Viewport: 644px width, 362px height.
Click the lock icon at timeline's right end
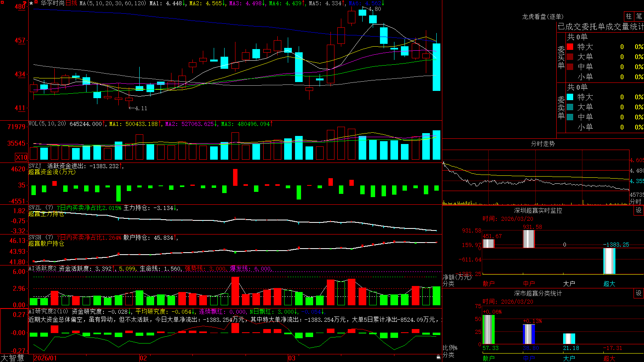pos(439,357)
